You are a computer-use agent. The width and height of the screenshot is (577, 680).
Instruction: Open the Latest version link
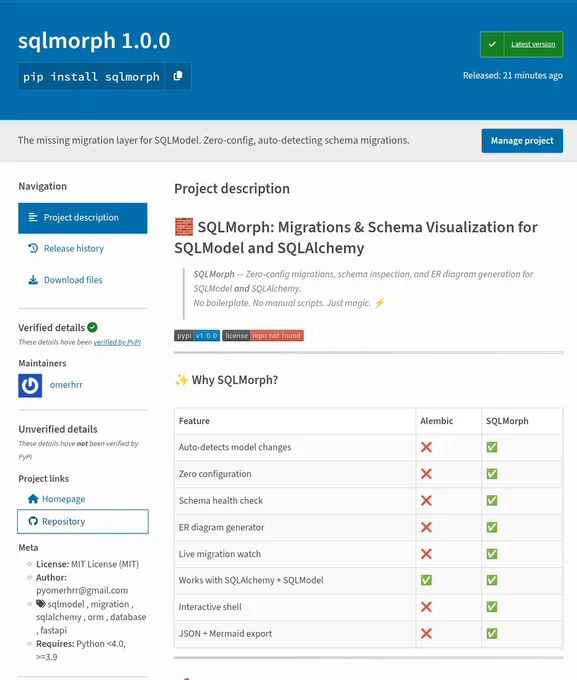[533, 44]
